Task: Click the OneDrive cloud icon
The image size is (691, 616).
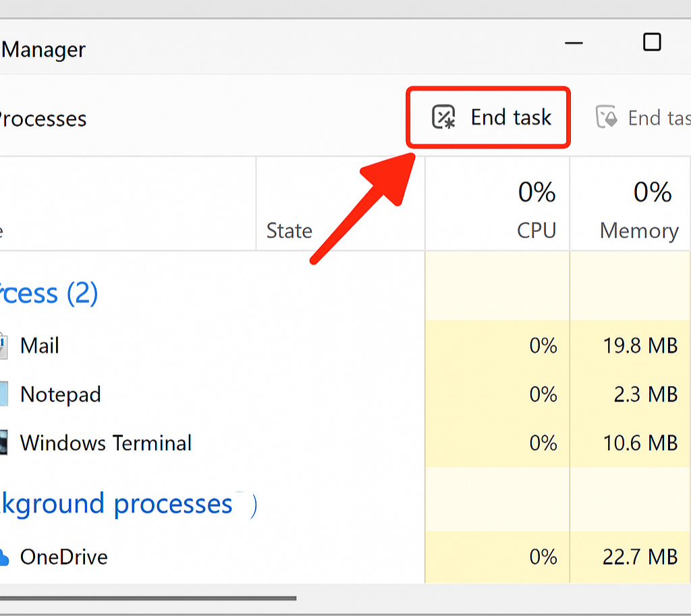Action: [3, 557]
